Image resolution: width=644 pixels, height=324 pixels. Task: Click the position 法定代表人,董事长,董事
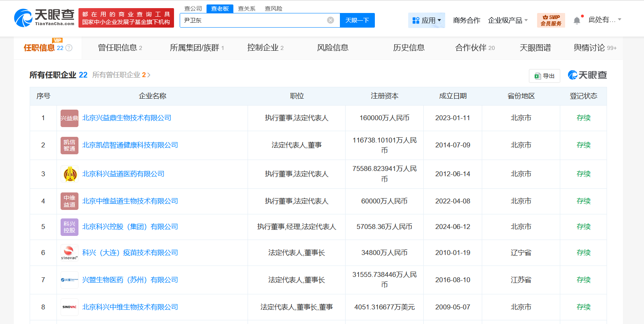pos(297,307)
